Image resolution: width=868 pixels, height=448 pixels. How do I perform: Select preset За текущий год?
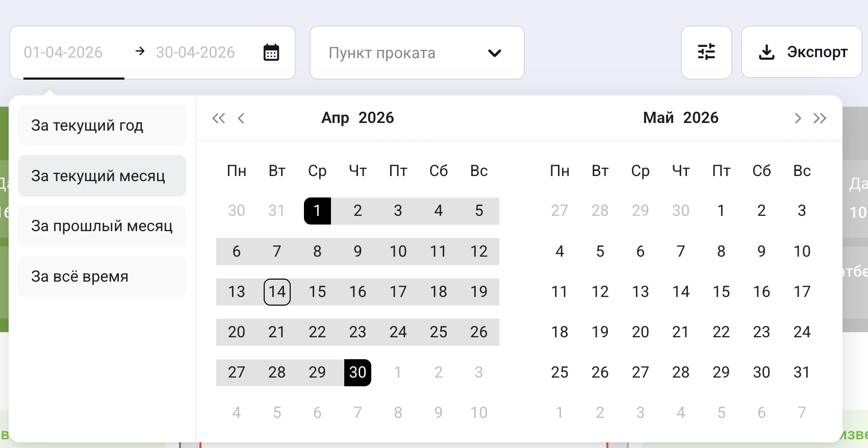[101, 125]
